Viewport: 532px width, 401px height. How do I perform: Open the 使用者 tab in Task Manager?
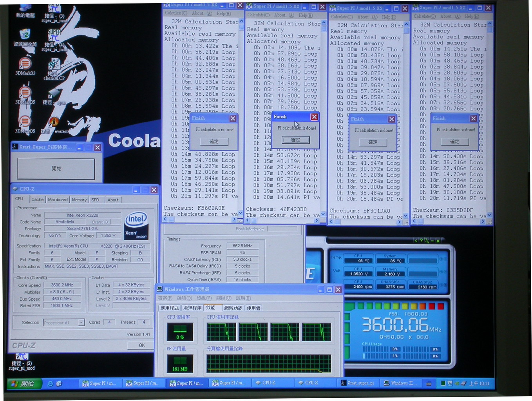click(x=254, y=308)
